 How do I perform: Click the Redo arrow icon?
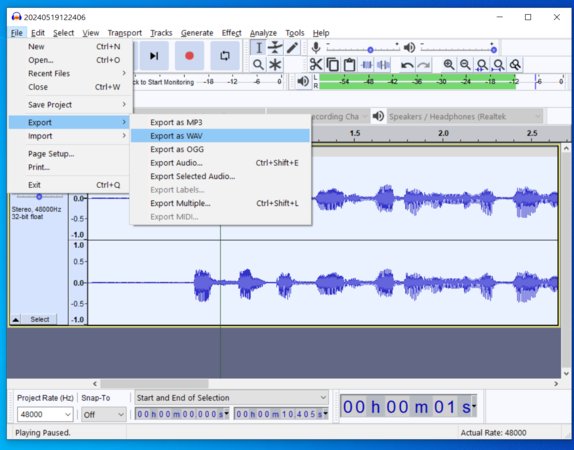click(424, 65)
